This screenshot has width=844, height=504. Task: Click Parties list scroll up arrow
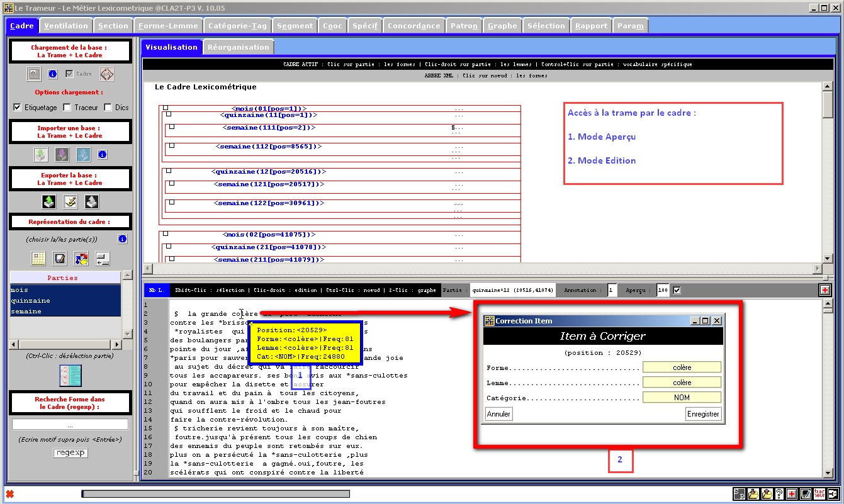tap(127, 275)
